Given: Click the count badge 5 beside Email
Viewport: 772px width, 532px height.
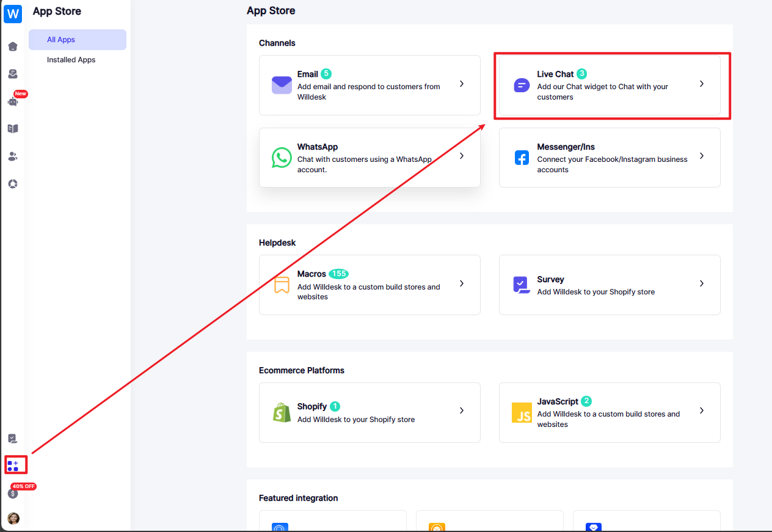Looking at the screenshot, I should pyautogui.click(x=326, y=74).
